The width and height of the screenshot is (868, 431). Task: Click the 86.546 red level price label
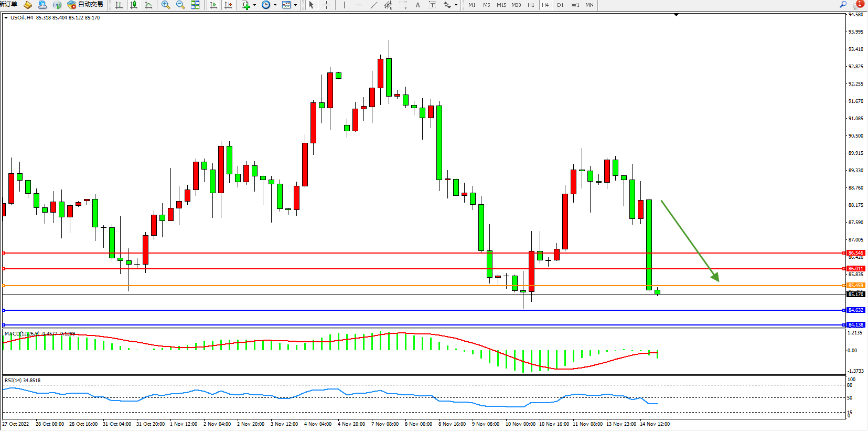(x=855, y=253)
